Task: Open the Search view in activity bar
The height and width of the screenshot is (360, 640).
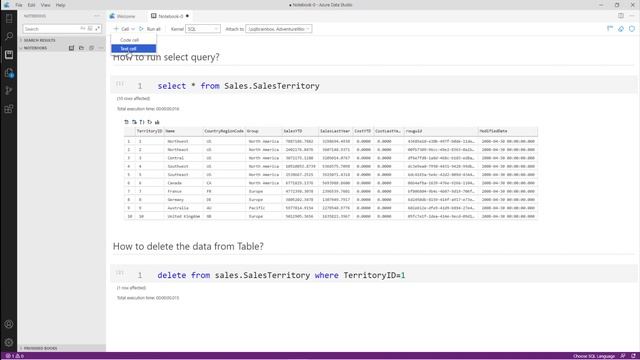Action: [x=9, y=36]
